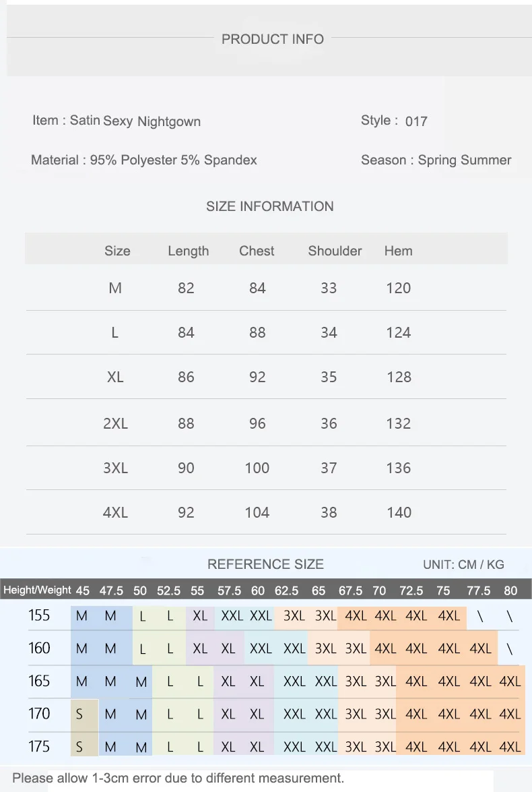Click the Chest column header
Viewport: 532px width, 792px height.
coord(257,251)
